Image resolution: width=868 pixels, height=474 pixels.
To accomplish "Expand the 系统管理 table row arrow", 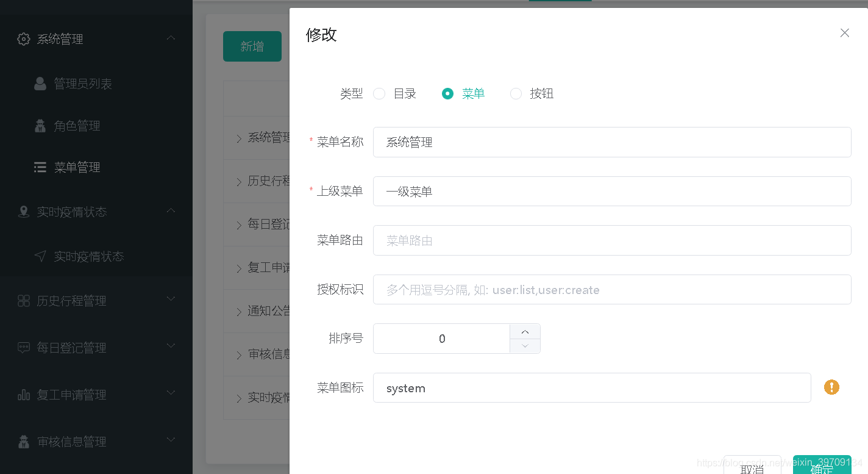I will [239, 138].
